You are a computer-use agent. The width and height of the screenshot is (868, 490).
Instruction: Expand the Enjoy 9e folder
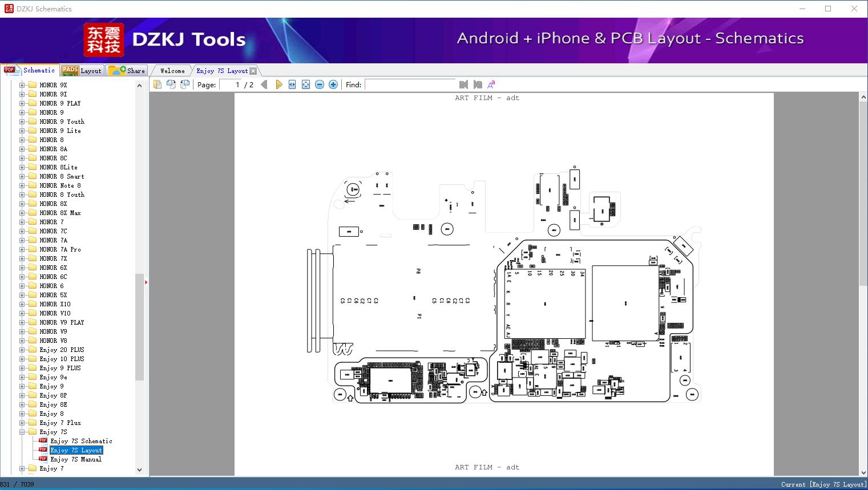click(x=22, y=377)
